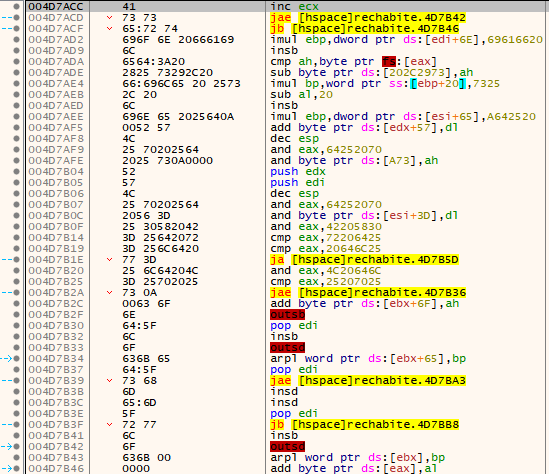Screen dimensions: 549x474
Task: Select bytes '66:696C65 20 2573'
Action: pyautogui.click(x=181, y=84)
